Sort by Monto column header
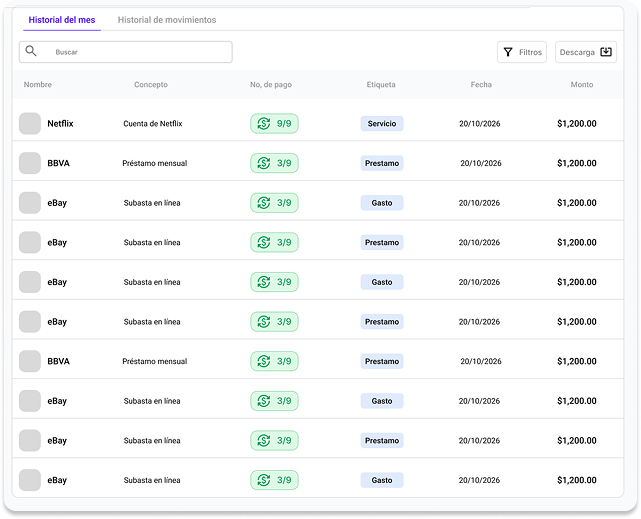Screen dimensions: 641x519 pos(582,85)
